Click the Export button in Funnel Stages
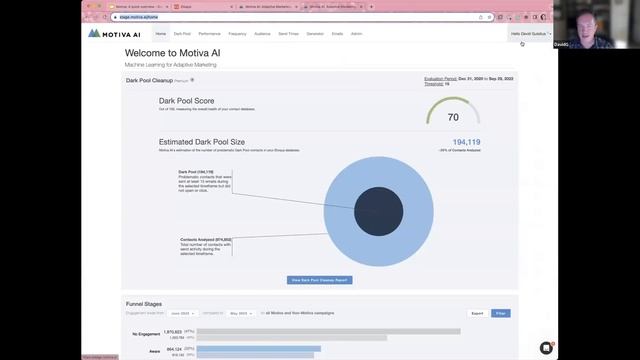Image resolution: width=640 pixels, height=360 pixels. click(477, 313)
